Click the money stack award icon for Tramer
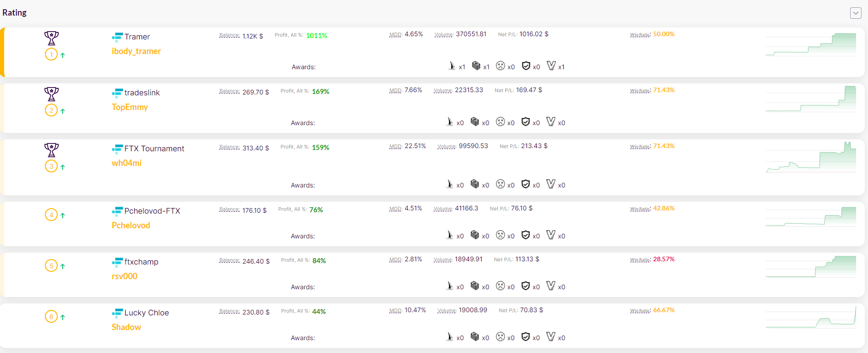Viewport: 868px width, 353px height. (x=476, y=66)
